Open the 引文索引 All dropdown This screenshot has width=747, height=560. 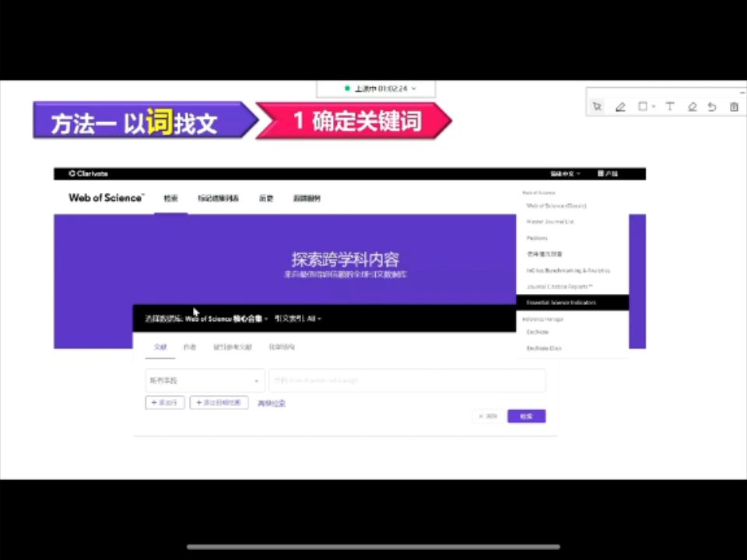point(298,319)
